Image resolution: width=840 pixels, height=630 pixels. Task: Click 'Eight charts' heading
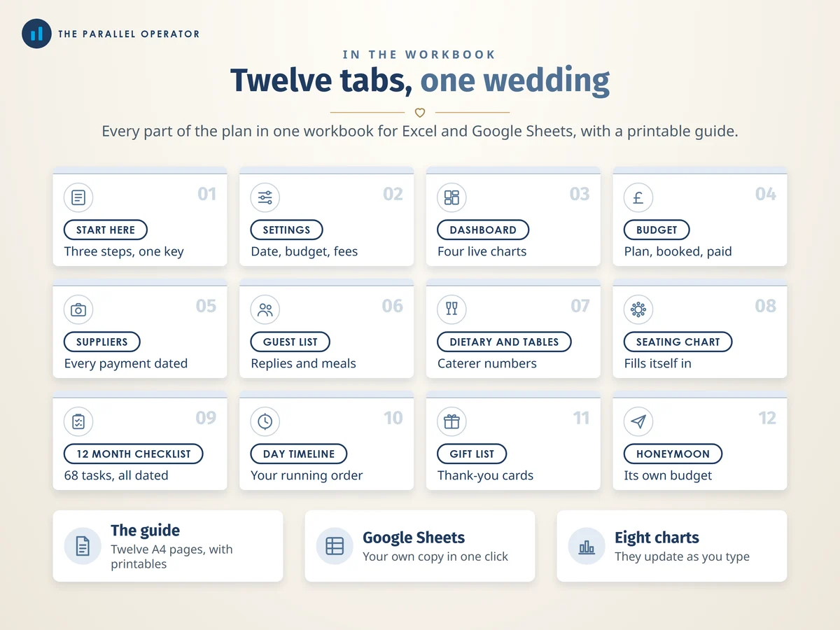click(x=657, y=538)
